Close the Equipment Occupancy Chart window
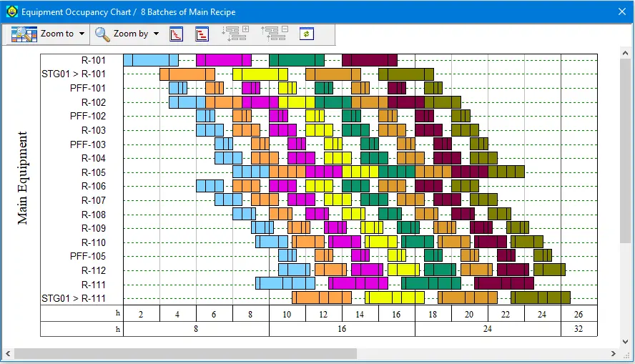 (x=621, y=11)
